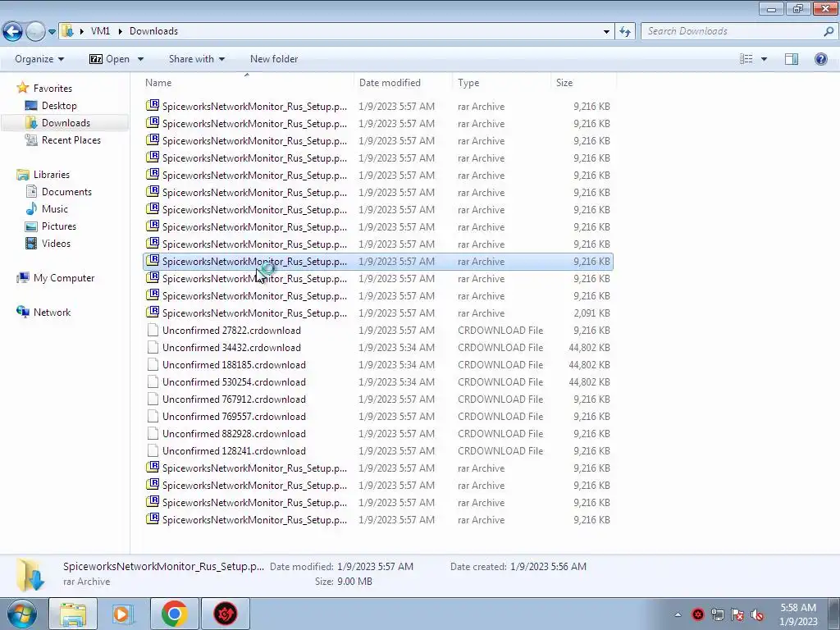
Task: Open the Help icon
Action: point(820,59)
